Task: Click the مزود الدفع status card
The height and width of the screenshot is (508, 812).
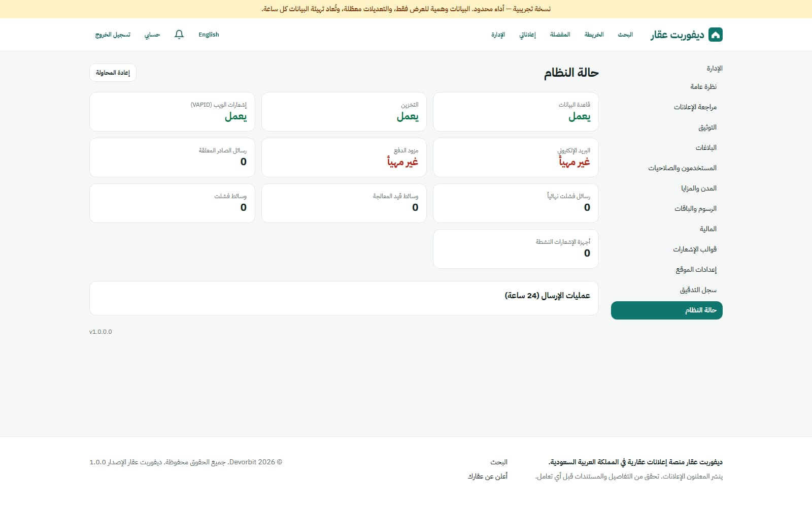Action: point(344,157)
